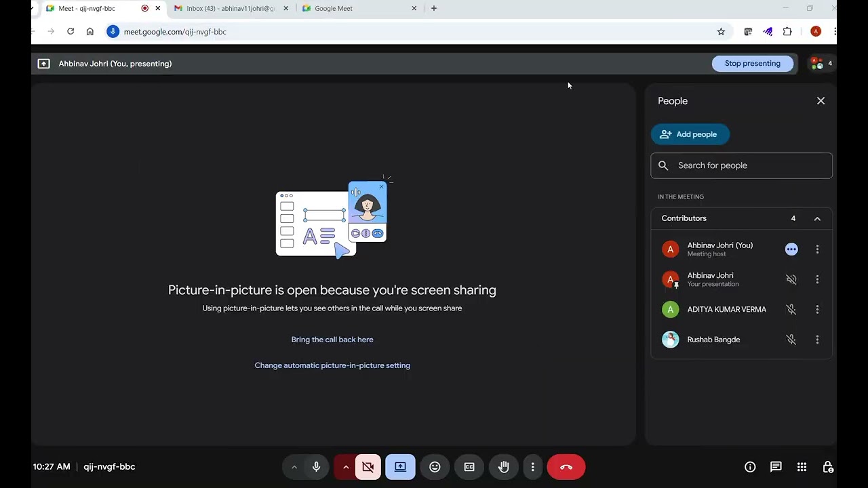Viewport: 868px width, 488px height.
Task: Mute ADITYA KUMAR VERMA microphone icon
Action: point(791,310)
